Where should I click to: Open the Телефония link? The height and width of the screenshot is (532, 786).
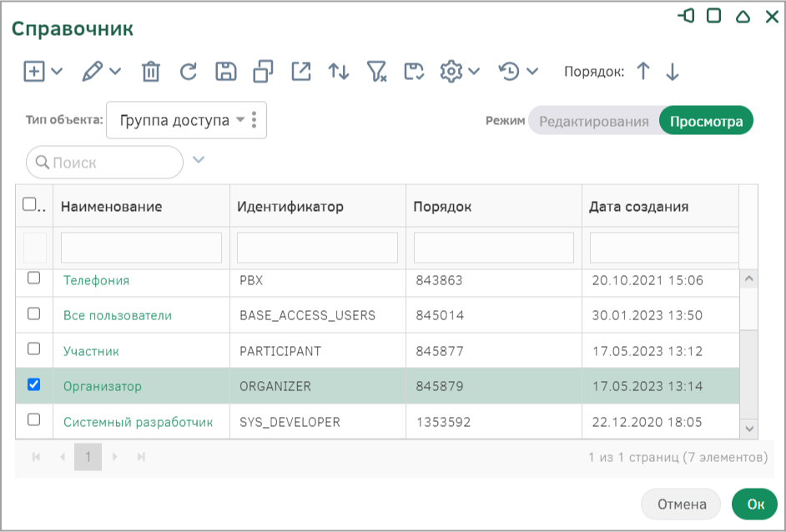coord(96,280)
